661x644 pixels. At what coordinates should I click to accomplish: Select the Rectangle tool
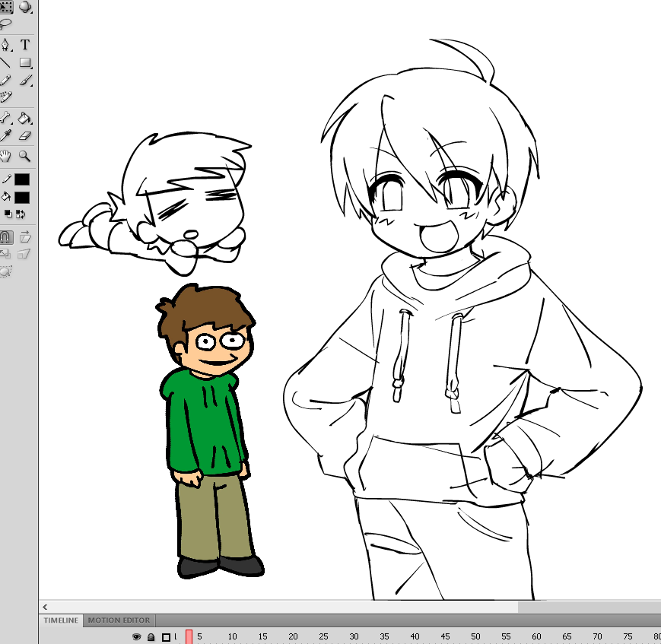coord(25,63)
